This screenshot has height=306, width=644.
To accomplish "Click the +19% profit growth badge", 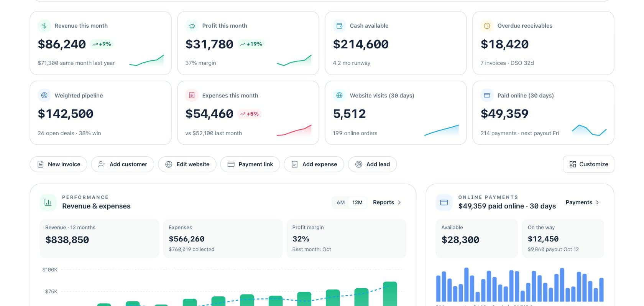I will (251, 44).
